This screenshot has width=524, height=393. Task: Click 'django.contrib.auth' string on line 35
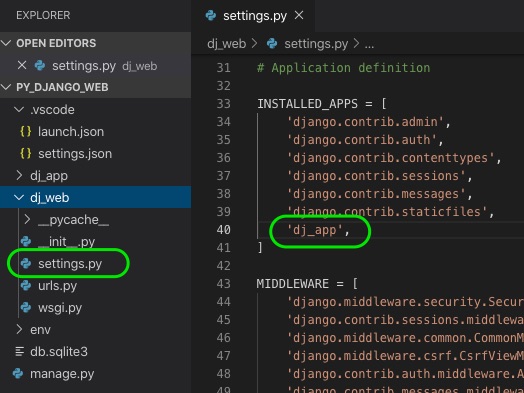(x=362, y=140)
